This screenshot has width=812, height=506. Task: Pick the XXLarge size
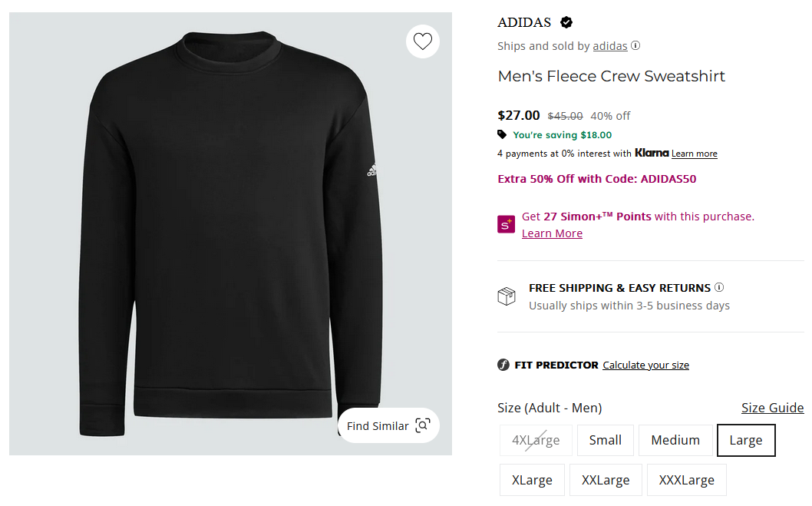click(x=606, y=480)
